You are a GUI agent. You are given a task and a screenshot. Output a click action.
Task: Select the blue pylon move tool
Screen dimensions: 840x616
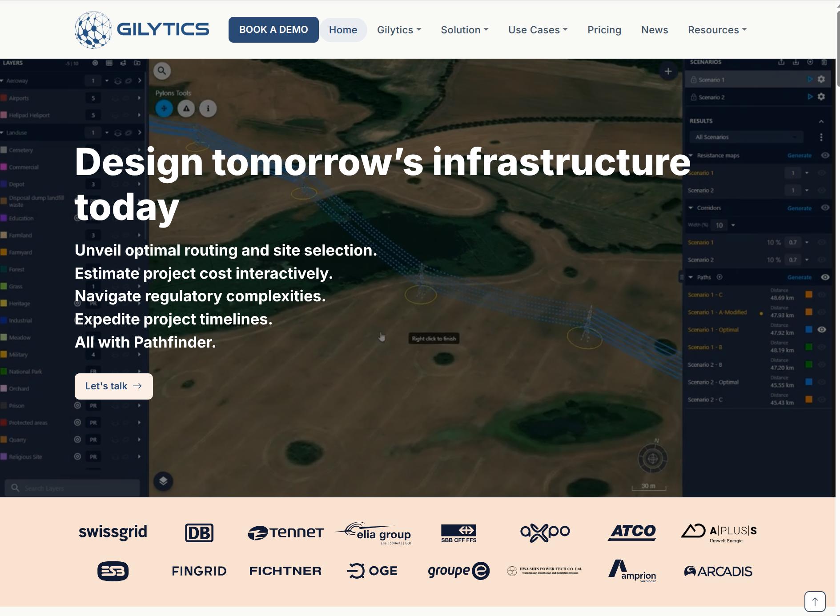tap(164, 108)
